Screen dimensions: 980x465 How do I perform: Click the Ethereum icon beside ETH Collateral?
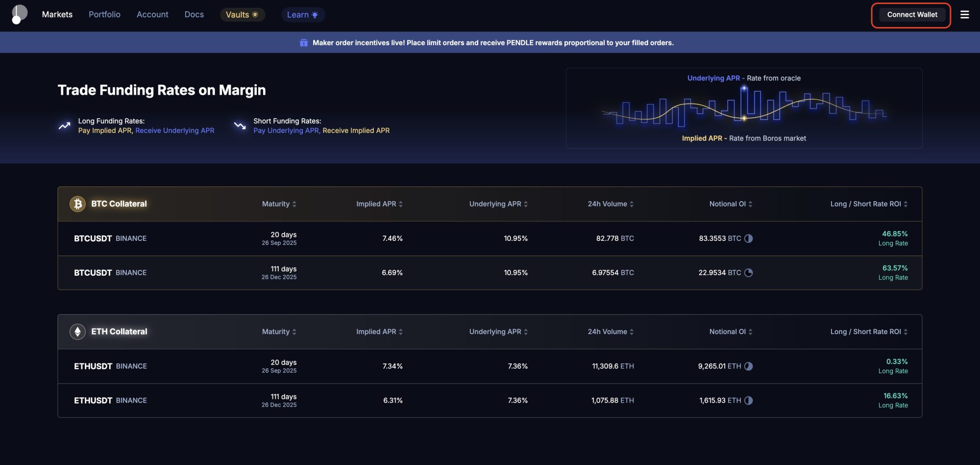coord(78,331)
